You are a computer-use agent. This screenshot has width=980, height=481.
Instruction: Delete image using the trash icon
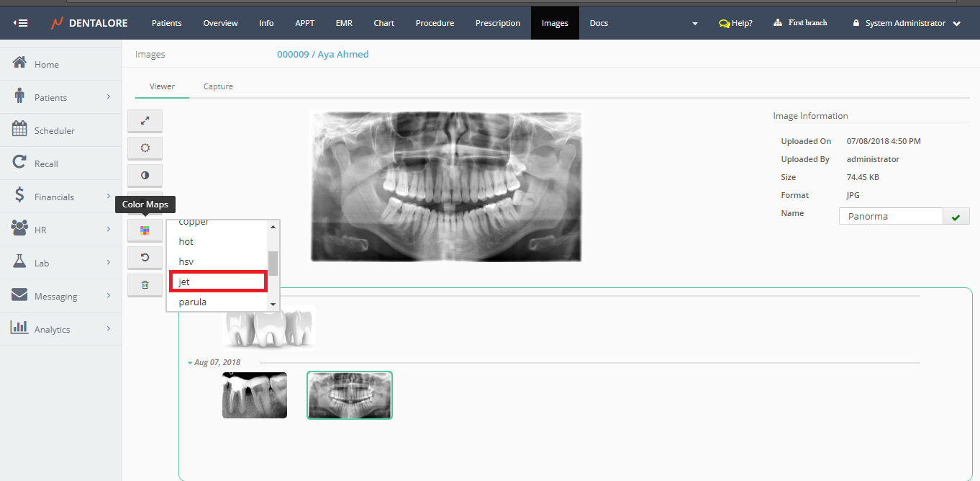tap(145, 285)
